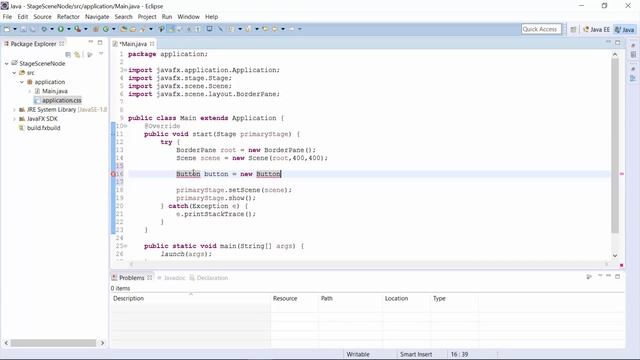Minimize the Problems view
The image size is (640, 360).
click(609, 276)
